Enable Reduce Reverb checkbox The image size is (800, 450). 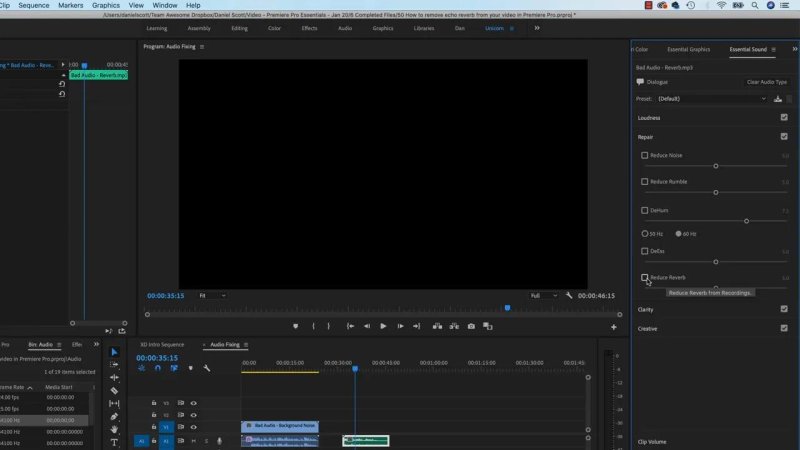pos(644,278)
